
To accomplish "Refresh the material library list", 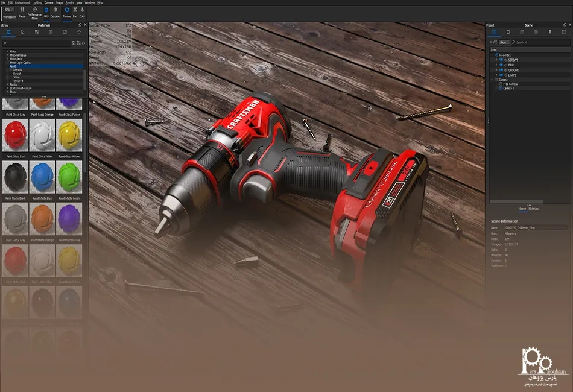I will click(83, 43).
